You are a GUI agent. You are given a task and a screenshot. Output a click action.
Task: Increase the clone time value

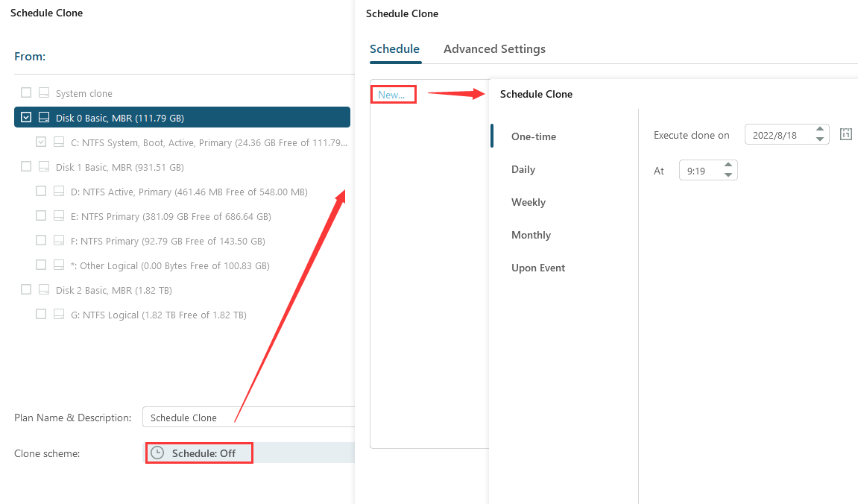click(728, 166)
